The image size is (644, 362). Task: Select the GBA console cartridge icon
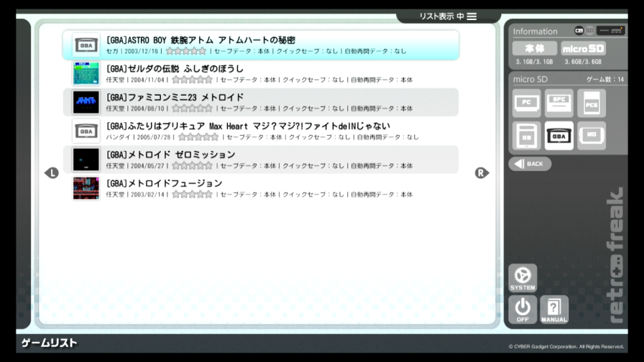point(559,136)
